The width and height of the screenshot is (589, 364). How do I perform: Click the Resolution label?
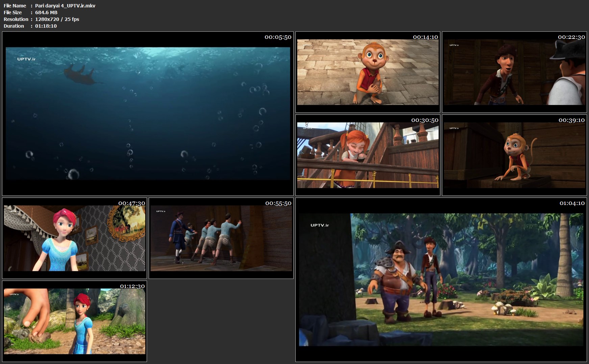16,19
